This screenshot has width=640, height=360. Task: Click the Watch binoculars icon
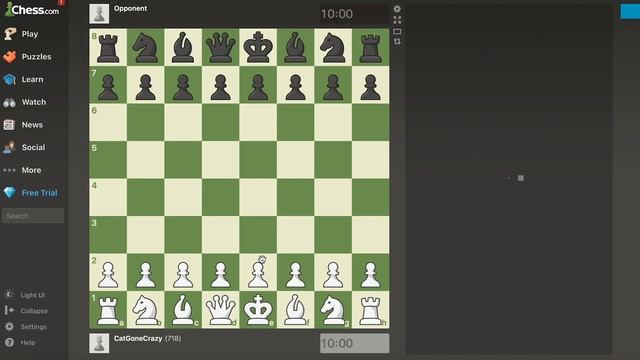coord(9,102)
